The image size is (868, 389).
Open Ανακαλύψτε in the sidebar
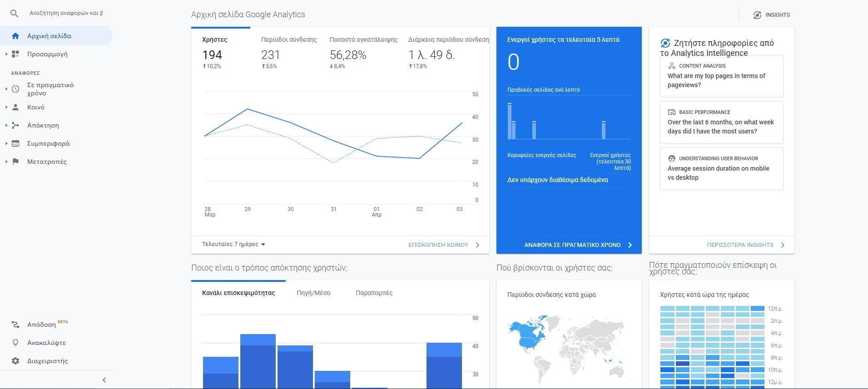pyautogui.click(x=46, y=343)
